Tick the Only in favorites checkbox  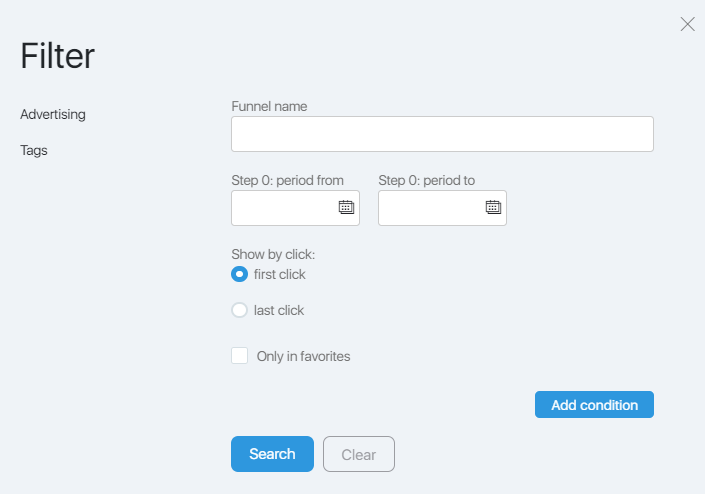(240, 356)
